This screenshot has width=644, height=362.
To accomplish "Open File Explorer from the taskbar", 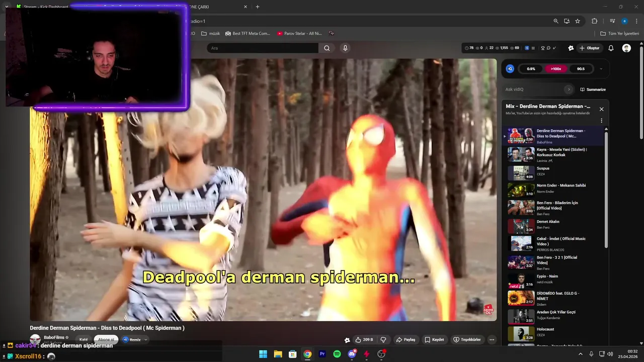I will coord(278,354).
